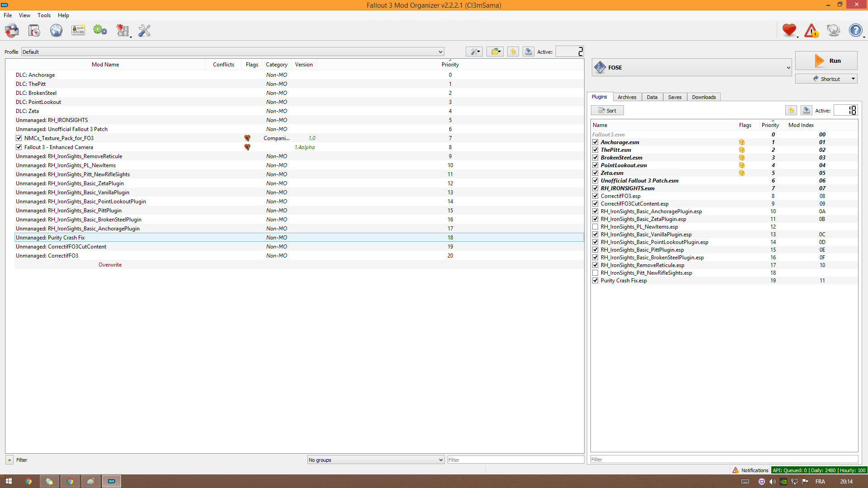Open Windows Start button
This screenshot has height=488, width=868.
click(x=9, y=481)
